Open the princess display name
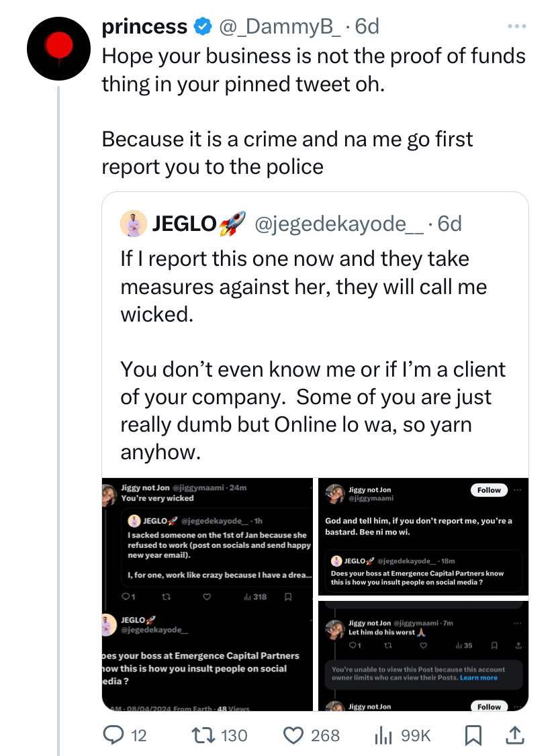The width and height of the screenshot is (556, 756). click(144, 26)
